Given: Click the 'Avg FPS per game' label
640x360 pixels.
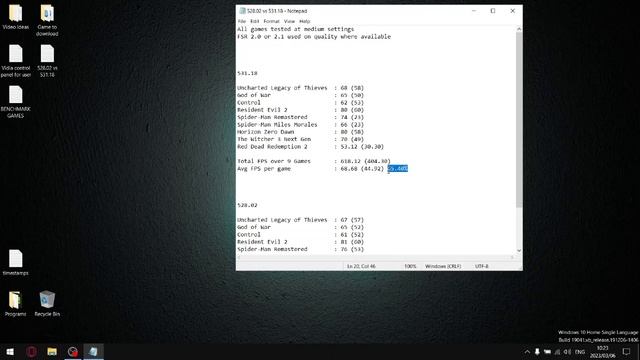Looking at the screenshot, I should [x=264, y=169].
